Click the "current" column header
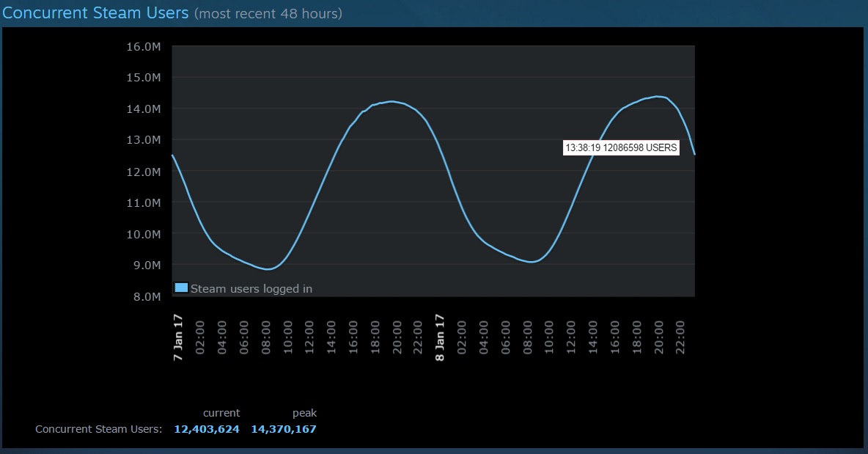The width and height of the screenshot is (868, 454). click(x=221, y=413)
